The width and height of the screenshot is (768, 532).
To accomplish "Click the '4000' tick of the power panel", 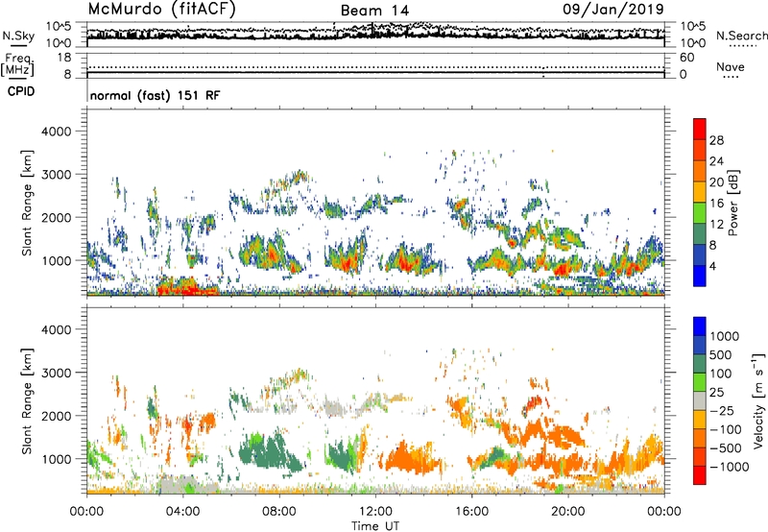I will [56, 132].
